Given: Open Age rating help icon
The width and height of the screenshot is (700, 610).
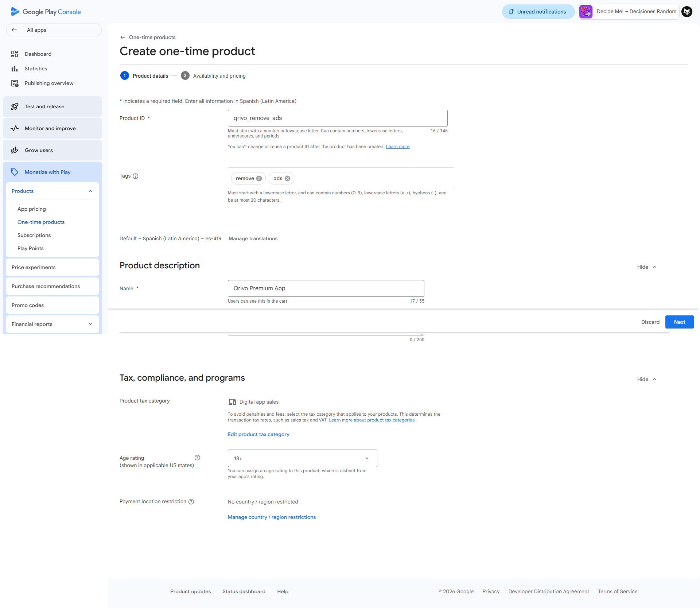Looking at the screenshot, I should pos(197,458).
